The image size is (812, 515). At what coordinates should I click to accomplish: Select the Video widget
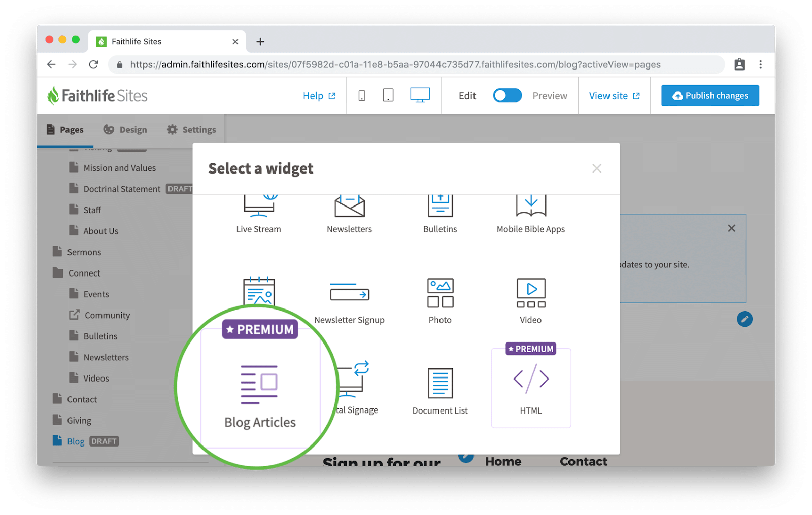pyautogui.click(x=531, y=302)
